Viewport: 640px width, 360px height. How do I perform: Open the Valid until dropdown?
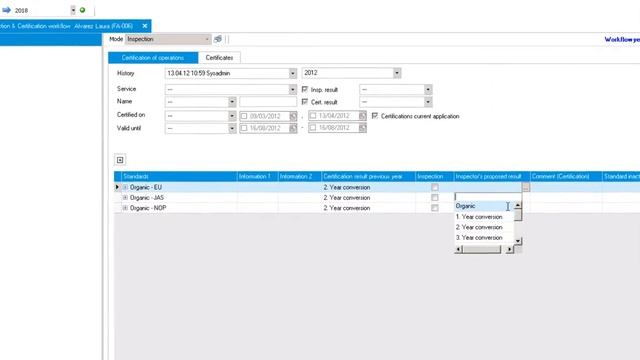tap(232, 128)
